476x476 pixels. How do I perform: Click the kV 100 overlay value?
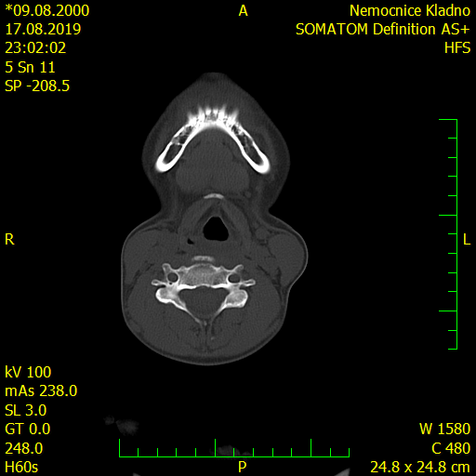point(28,372)
